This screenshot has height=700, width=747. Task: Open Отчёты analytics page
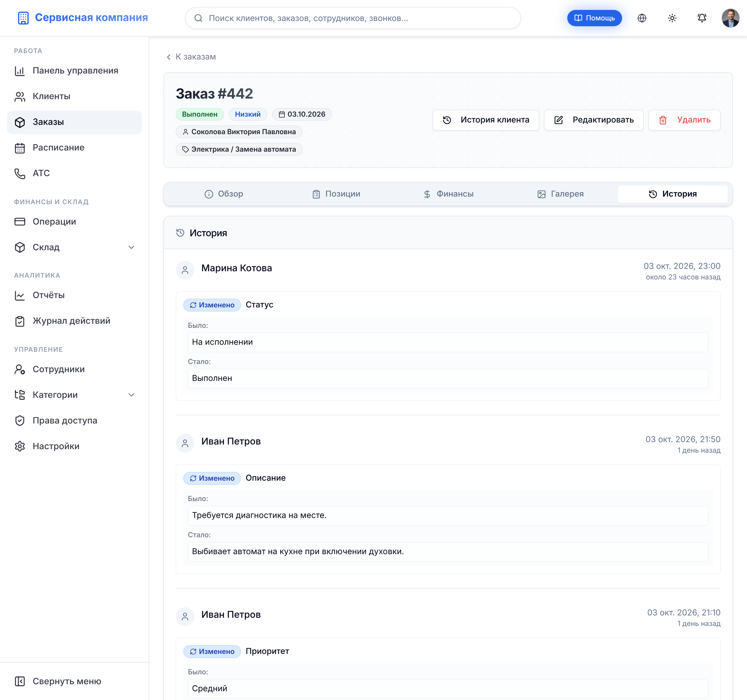coord(74,295)
